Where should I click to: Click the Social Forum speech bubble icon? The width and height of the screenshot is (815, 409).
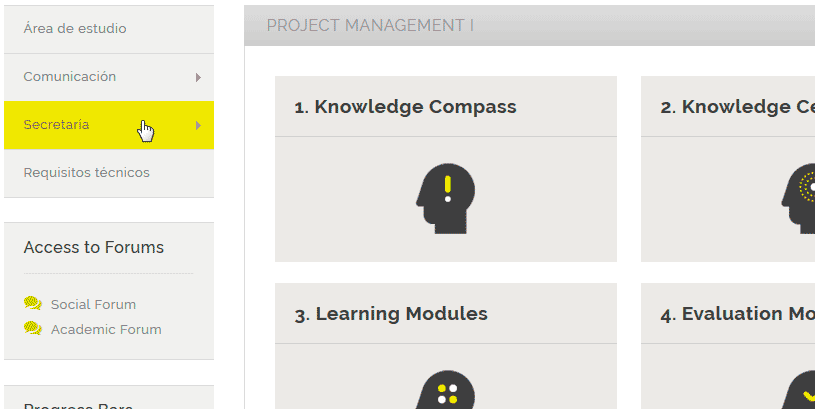click(33, 304)
